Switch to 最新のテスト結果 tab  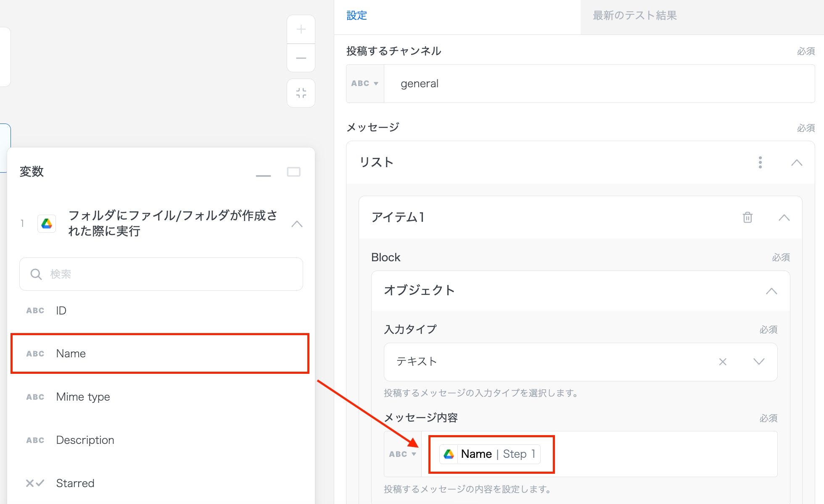tap(634, 16)
